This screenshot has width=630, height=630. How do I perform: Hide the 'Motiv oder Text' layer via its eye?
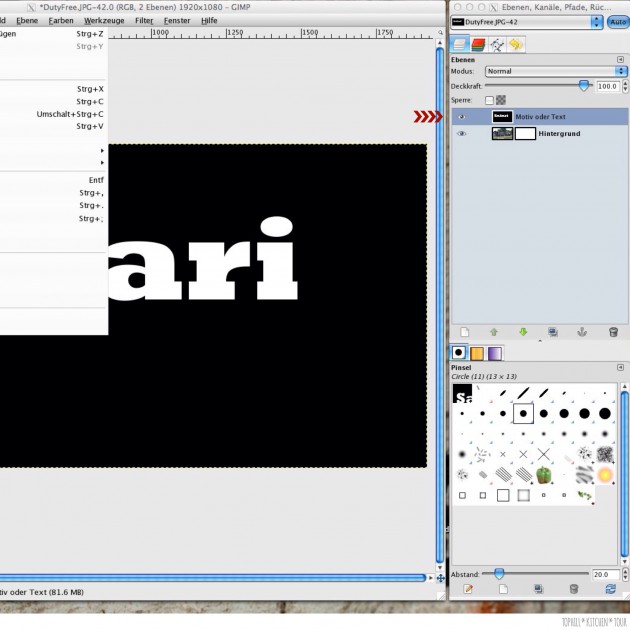[462, 117]
